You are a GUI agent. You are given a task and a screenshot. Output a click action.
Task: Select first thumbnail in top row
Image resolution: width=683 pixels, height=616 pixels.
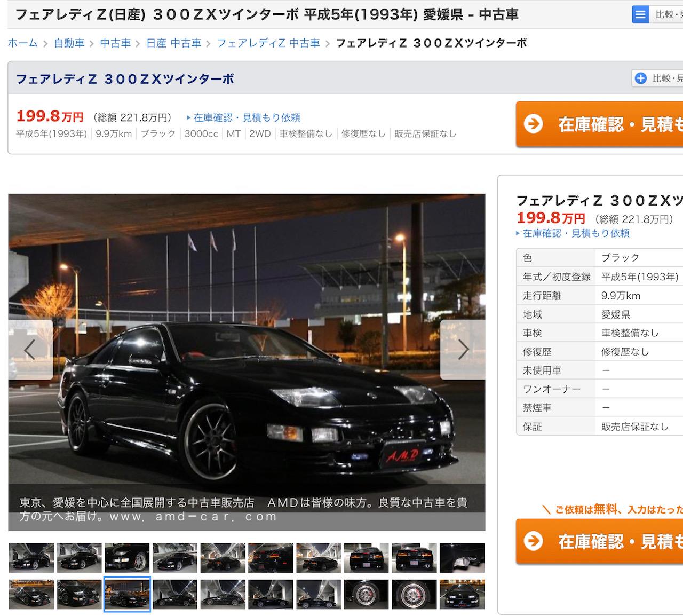click(31, 558)
